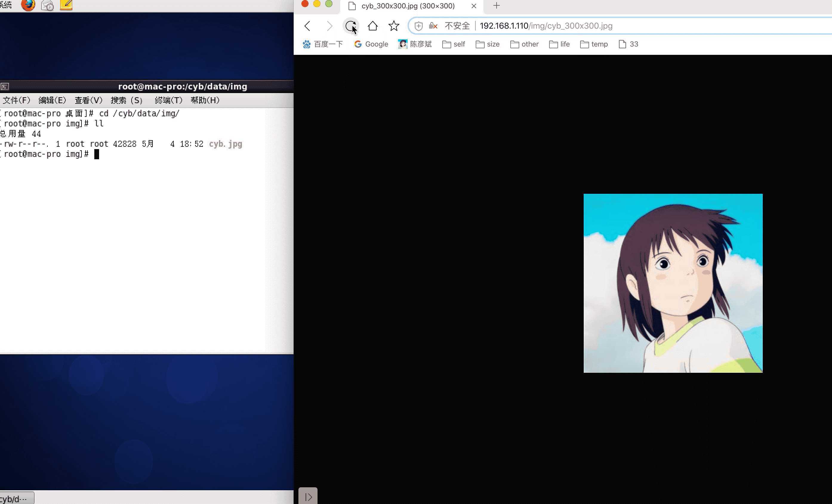Open the temp bookmarks folder
This screenshot has height=504, width=832.
pyautogui.click(x=594, y=44)
